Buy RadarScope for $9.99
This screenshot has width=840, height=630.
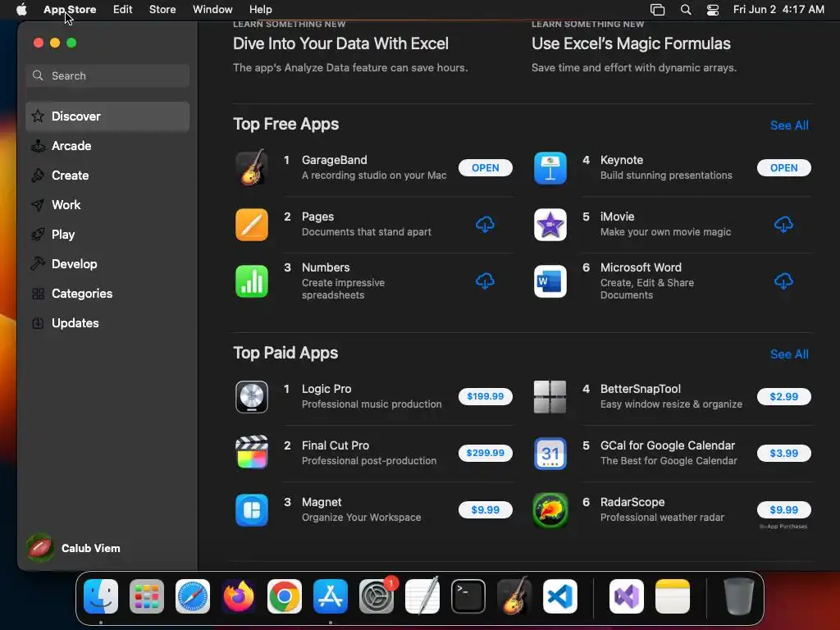coord(783,509)
